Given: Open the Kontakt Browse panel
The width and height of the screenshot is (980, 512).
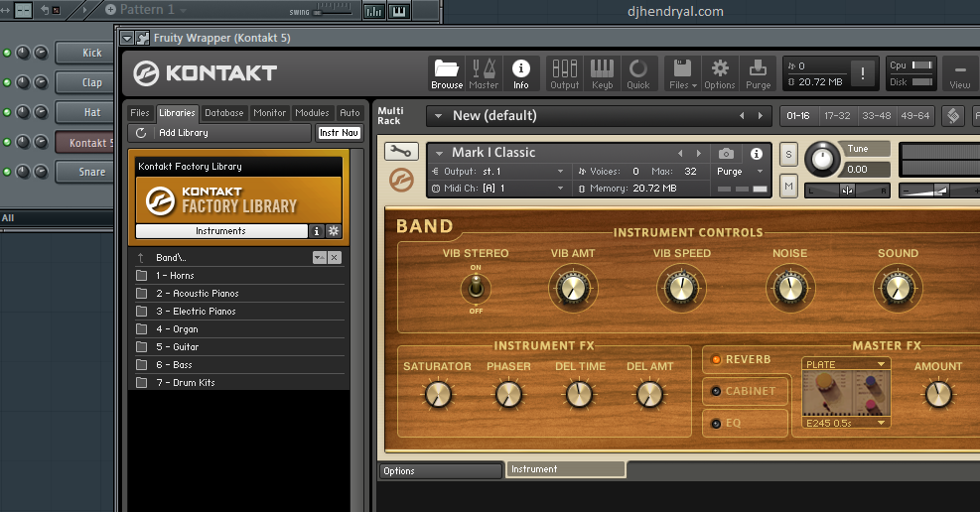Looking at the screenshot, I should (447, 73).
